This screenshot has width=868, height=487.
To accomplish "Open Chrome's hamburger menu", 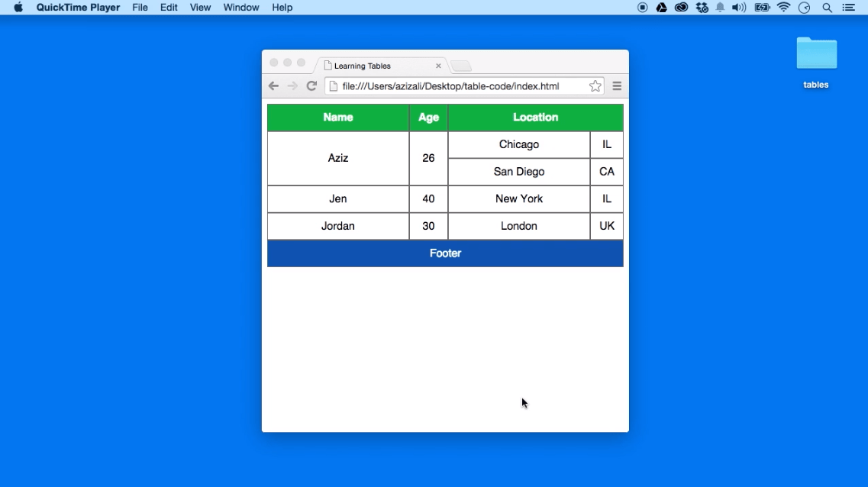I will pos(617,85).
